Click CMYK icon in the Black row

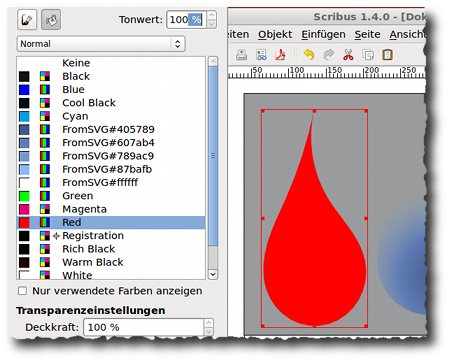pos(45,76)
